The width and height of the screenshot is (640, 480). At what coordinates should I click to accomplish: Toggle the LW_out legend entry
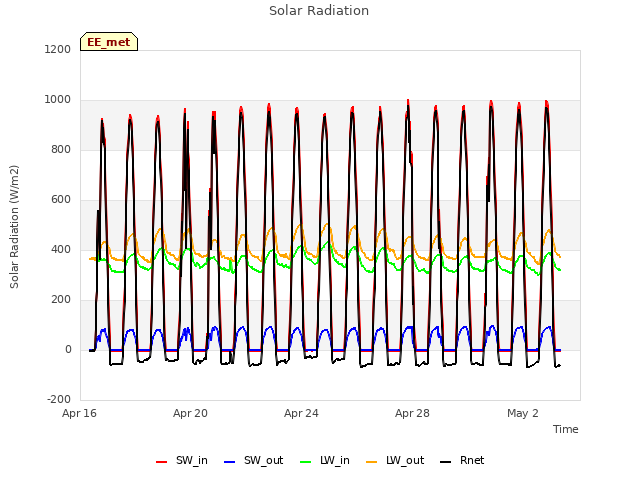(395, 460)
